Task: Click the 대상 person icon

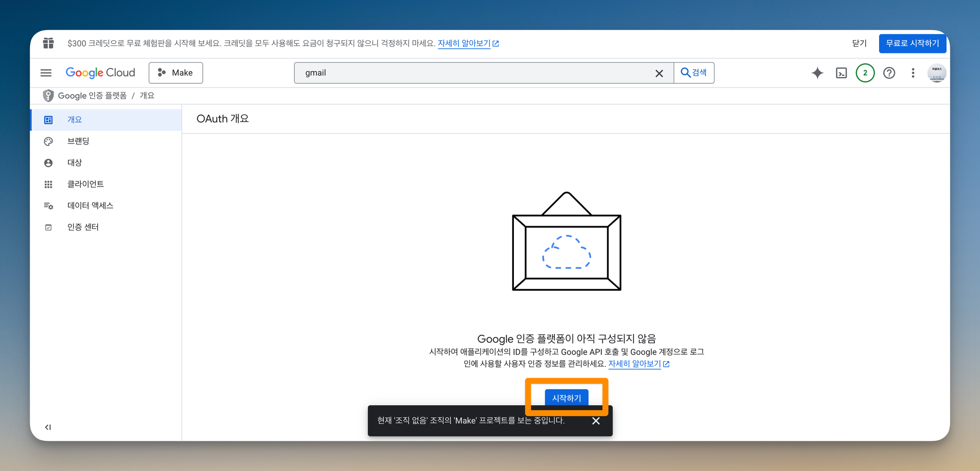Action: point(48,163)
